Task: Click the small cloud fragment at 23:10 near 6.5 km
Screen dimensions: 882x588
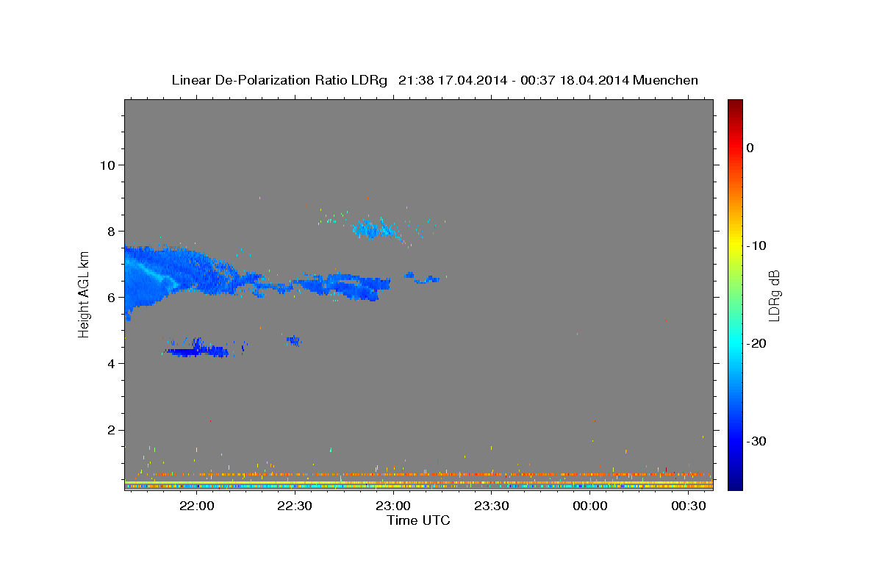Action: (x=423, y=278)
